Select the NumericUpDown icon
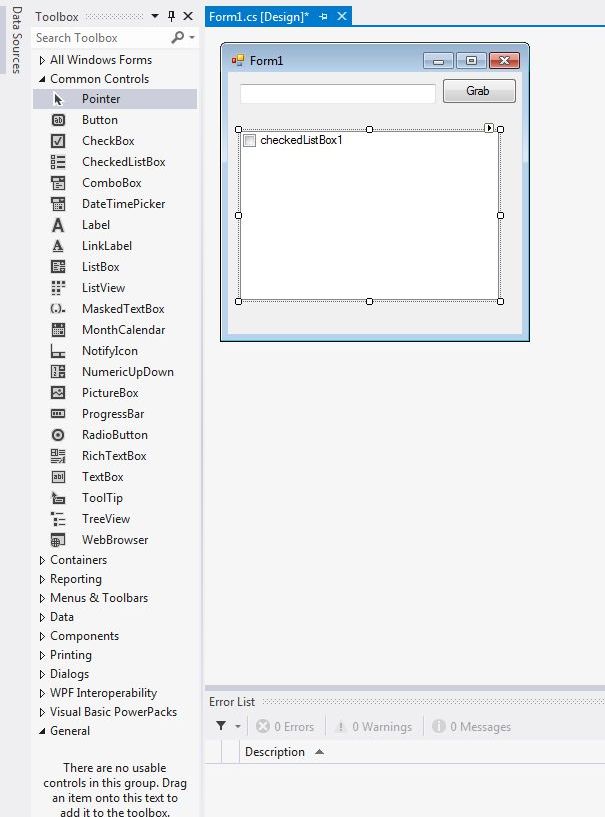Viewport: 605px width, 817px height. pos(58,372)
